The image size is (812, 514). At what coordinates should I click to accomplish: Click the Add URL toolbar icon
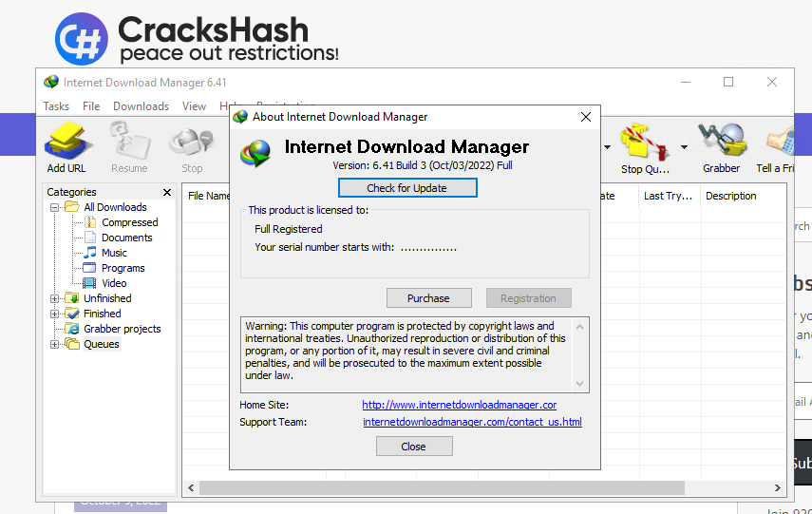(x=67, y=141)
